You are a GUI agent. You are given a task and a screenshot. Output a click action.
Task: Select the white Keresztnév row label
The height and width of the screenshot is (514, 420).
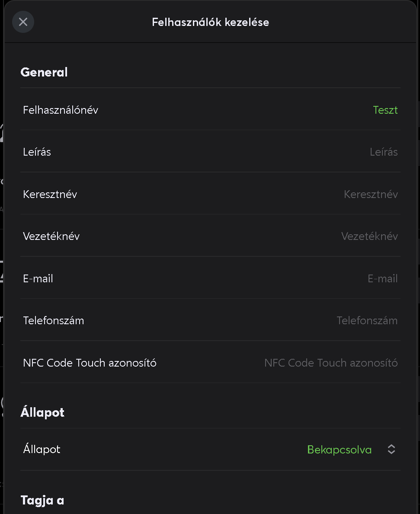(x=50, y=195)
